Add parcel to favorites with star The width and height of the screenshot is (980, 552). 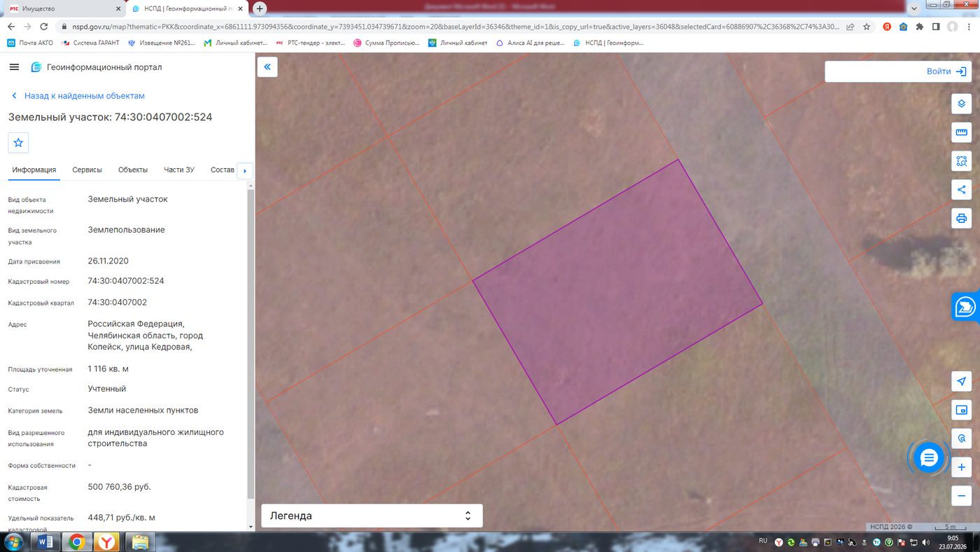tap(18, 142)
